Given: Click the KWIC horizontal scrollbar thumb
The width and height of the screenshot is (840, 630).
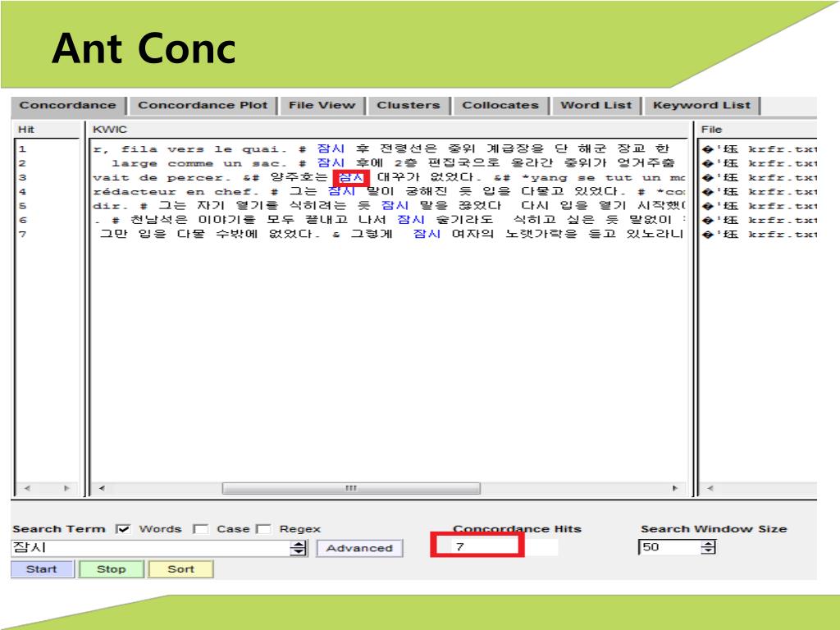Looking at the screenshot, I should click(351, 488).
